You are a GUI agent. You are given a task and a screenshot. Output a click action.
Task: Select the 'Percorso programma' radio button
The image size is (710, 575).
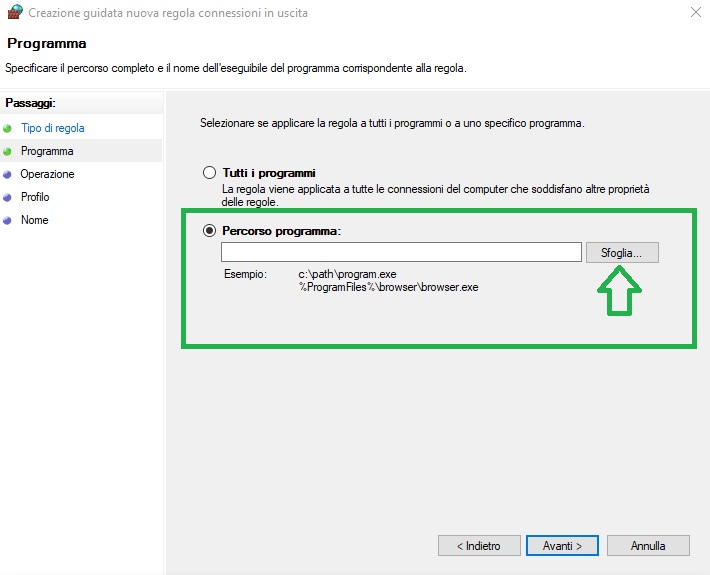pyautogui.click(x=209, y=230)
